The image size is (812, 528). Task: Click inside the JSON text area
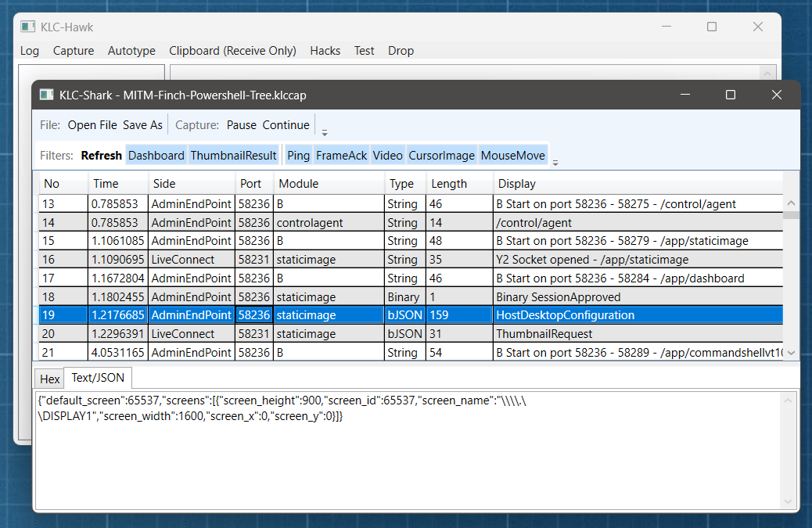[x=408, y=449]
